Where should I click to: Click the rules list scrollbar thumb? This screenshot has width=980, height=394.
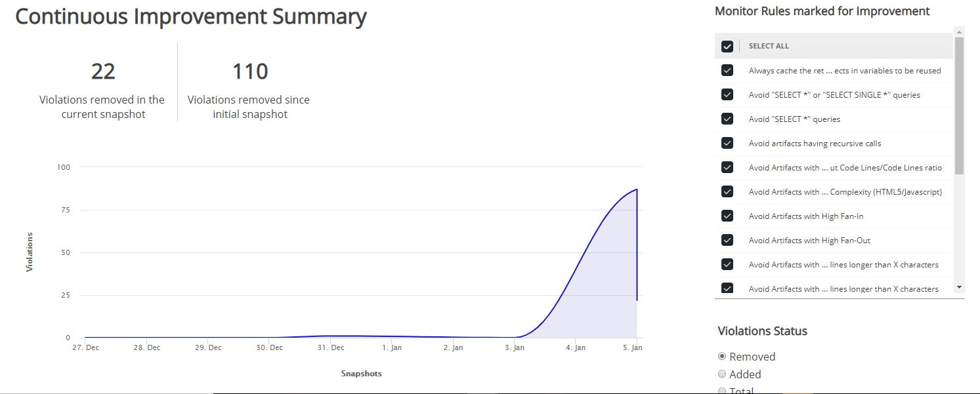[959, 106]
